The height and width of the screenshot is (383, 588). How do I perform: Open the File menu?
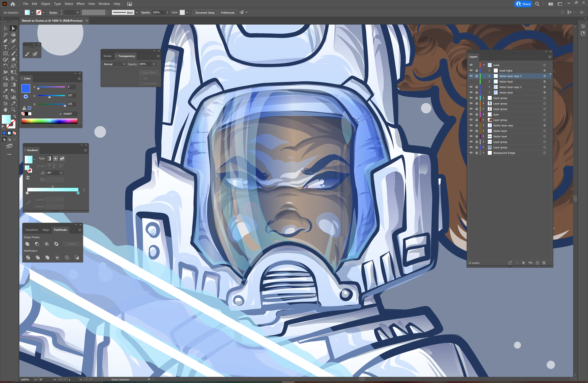click(25, 4)
